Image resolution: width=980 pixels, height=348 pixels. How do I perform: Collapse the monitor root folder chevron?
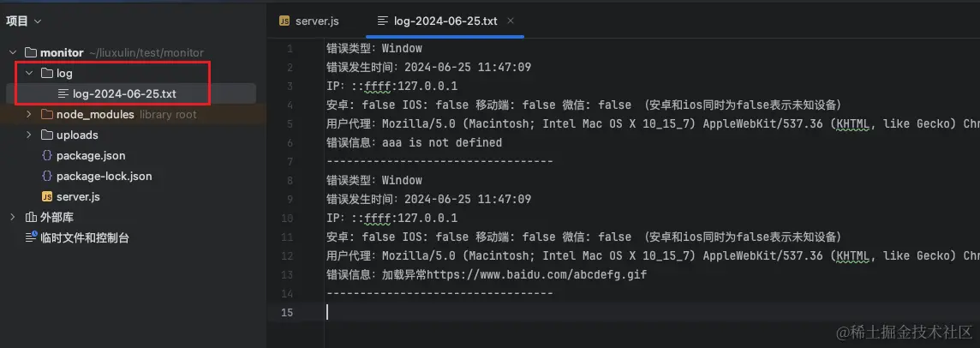pos(13,53)
